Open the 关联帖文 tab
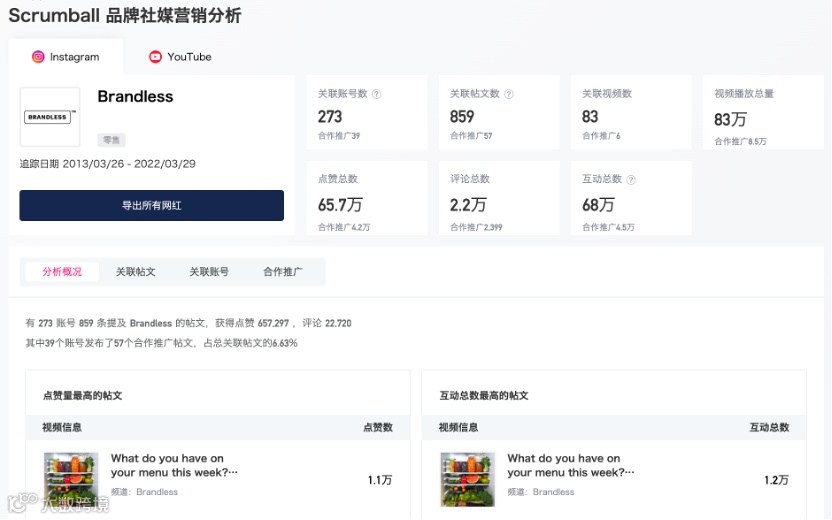The image size is (832, 520). [135, 272]
